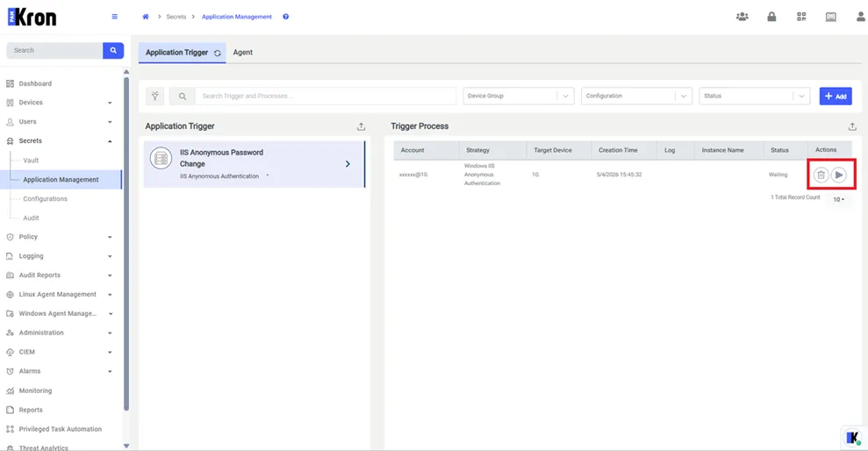This screenshot has width=868, height=451.
Task: Click the Application Management breadcrumb link
Action: tap(237, 17)
